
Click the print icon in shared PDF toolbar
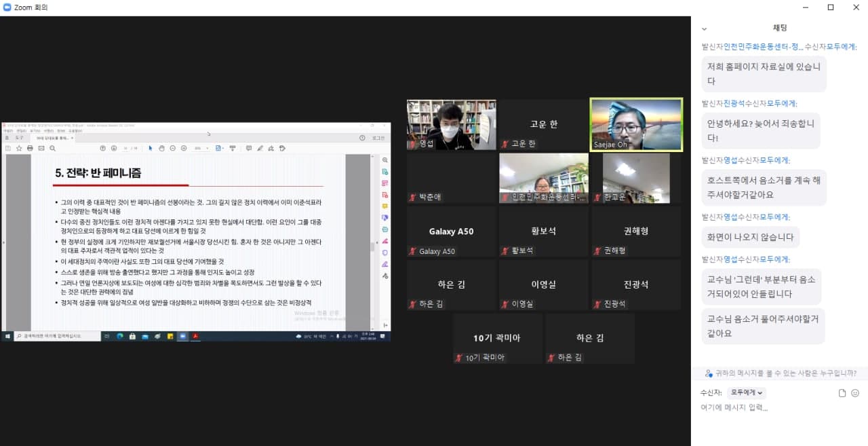point(30,148)
